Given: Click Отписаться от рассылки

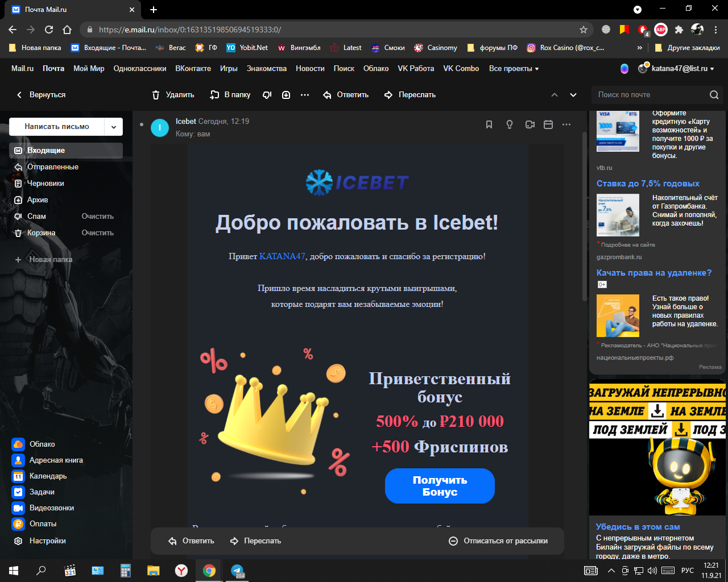Looking at the screenshot, I should click(498, 541).
